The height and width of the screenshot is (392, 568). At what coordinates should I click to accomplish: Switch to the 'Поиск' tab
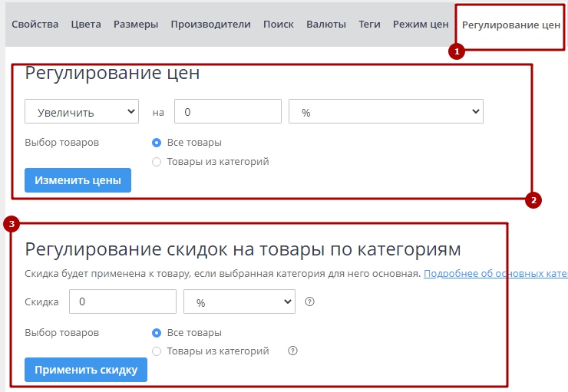tap(279, 25)
